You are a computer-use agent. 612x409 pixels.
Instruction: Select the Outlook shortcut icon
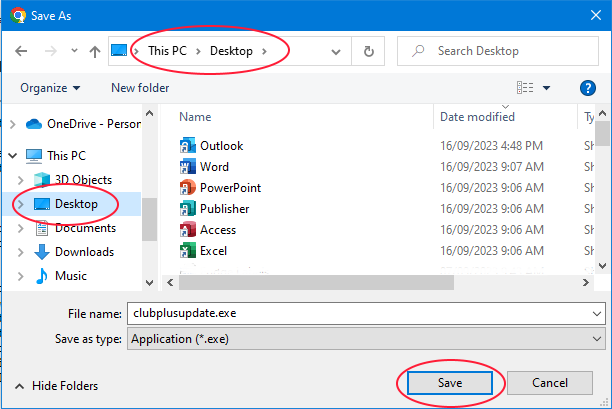pyautogui.click(x=186, y=146)
